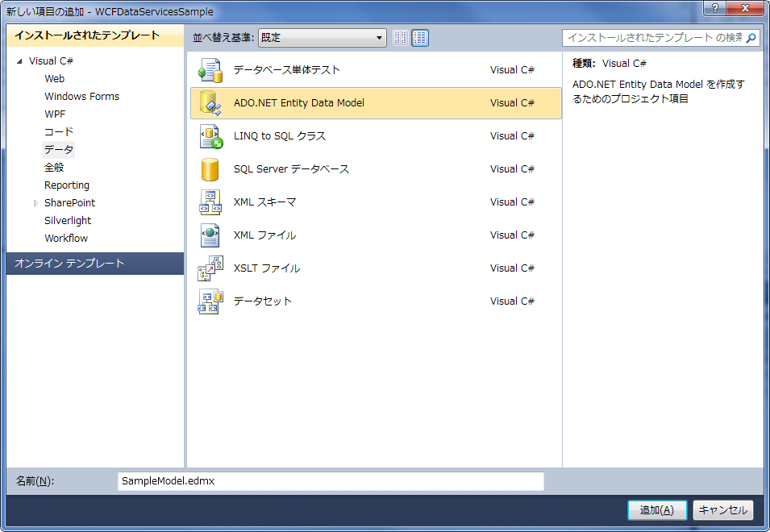Click the XML ファイル icon
This screenshot has height=532, width=770.
coord(210,235)
